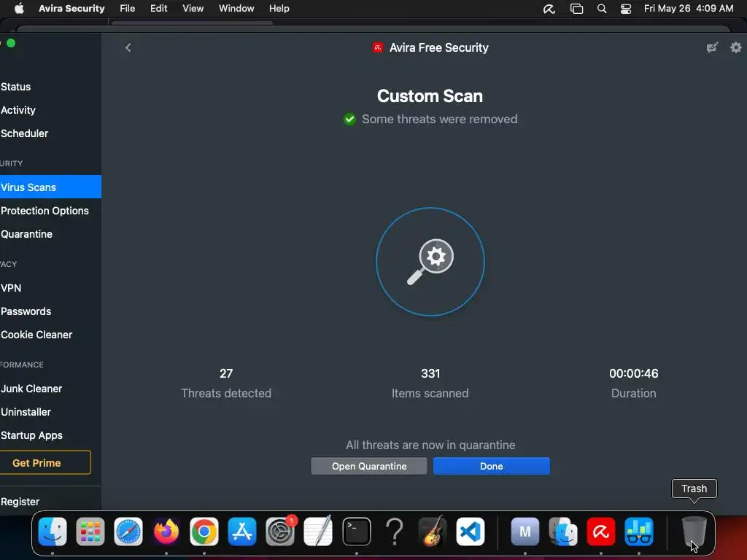Launch GarageBand from the Dock

coord(432,532)
